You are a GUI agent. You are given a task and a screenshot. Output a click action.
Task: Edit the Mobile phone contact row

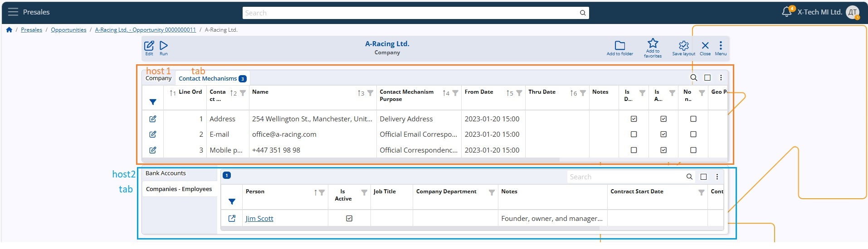pos(153,150)
